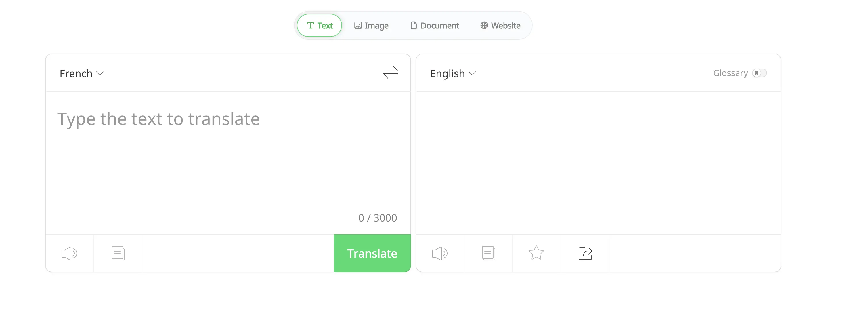Screen dimensions: 868x312
Task: Open the English target language dropdown
Action: tap(452, 73)
